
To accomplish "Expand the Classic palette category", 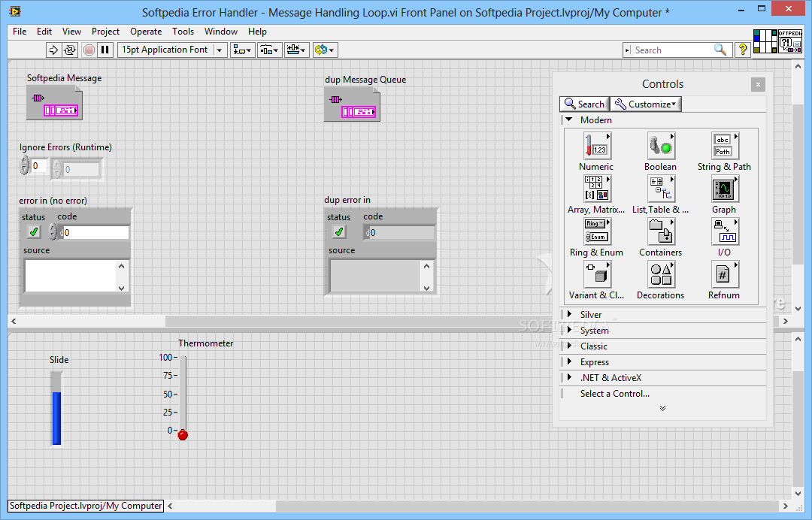I will pyautogui.click(x=569, y=346).
